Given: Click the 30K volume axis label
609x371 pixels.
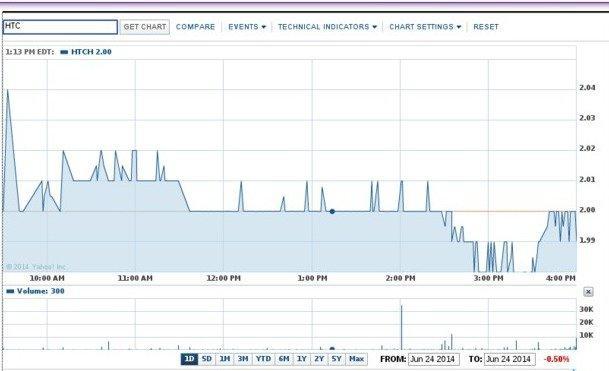Looking at the screenshot, I should [586, 309].
